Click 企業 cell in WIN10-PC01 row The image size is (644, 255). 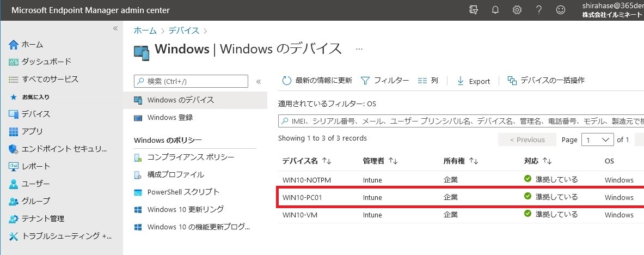click(451, 197)
